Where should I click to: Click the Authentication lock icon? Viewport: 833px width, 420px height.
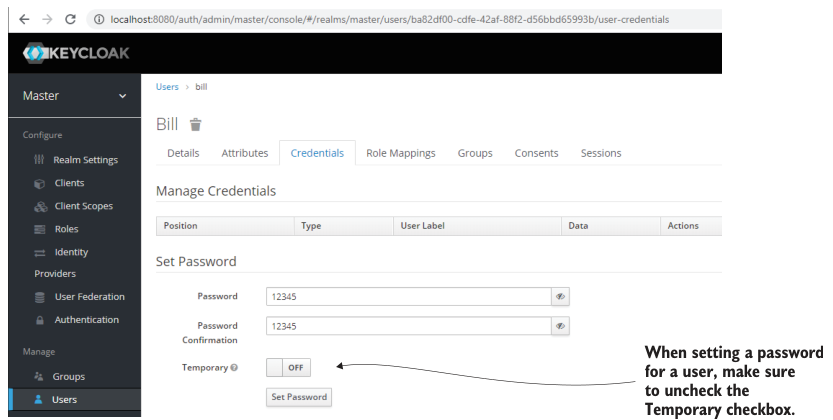pyautogui.click(x=40, y=320)
